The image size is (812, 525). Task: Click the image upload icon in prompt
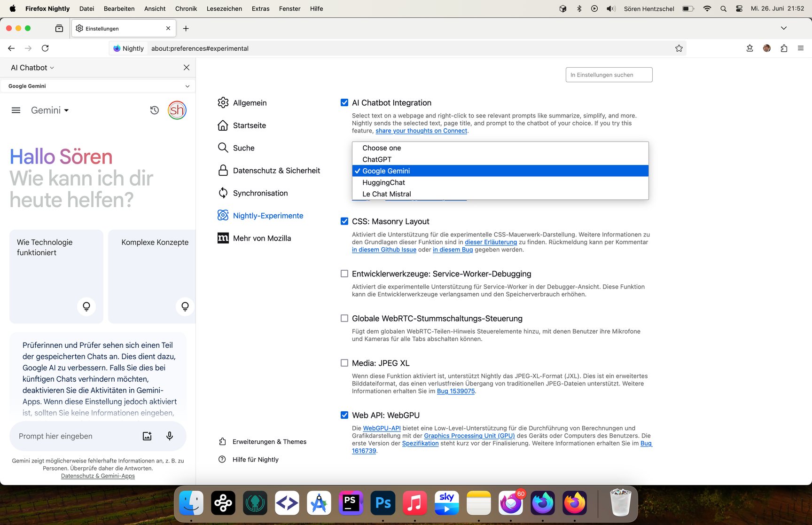point(147,436)
